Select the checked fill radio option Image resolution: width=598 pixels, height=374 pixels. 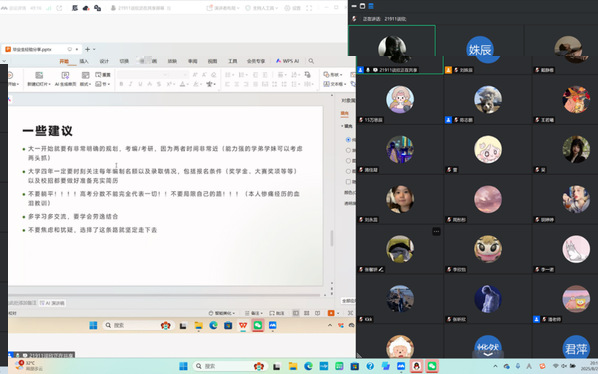tap(348, 140)
